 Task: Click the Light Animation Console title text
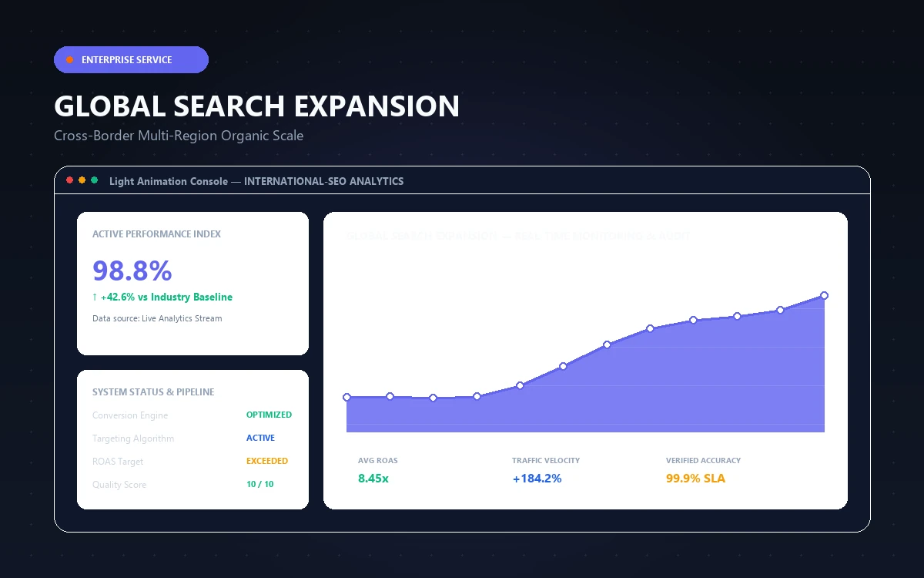169,181
